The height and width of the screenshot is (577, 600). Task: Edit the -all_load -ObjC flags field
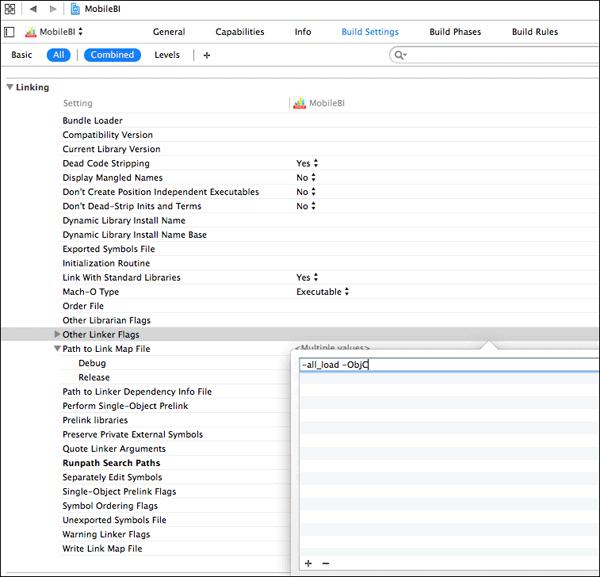click(449, 365)
